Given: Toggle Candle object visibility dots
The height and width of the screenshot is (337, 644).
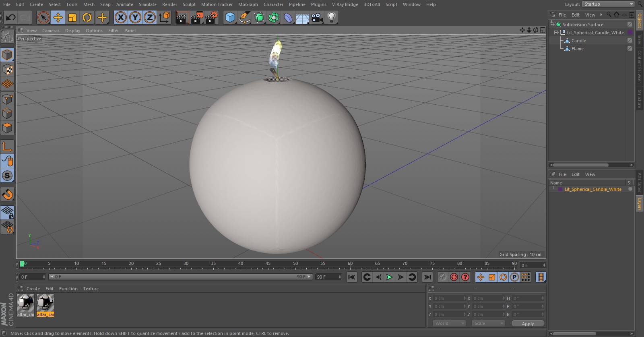Looking at the screenshot, I should tap(630, 41).
